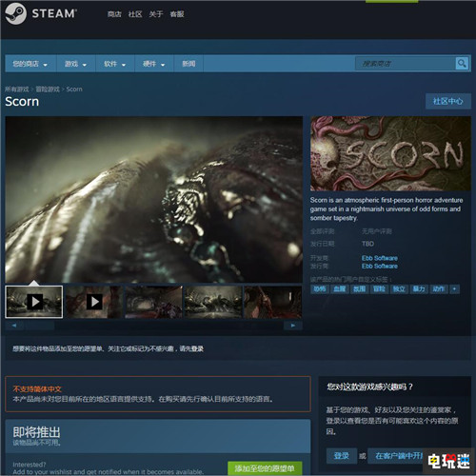Open 商店 in the top menu
The image size is (476, 476).
tap(114, 14)
